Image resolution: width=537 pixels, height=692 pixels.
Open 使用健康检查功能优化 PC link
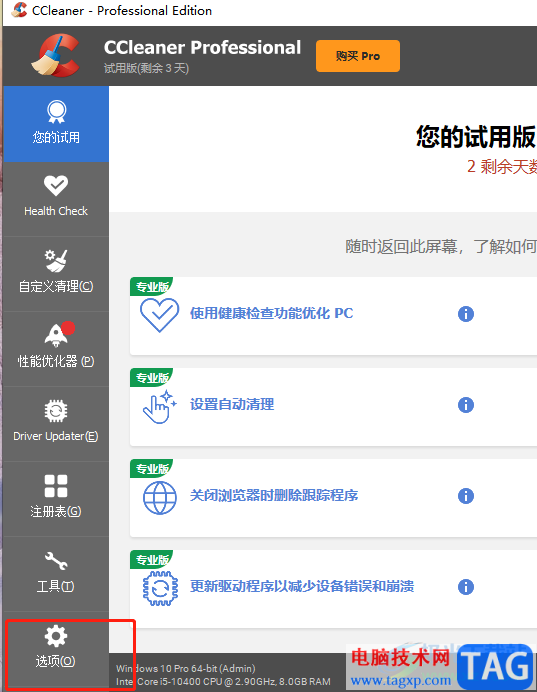point(271,313)
